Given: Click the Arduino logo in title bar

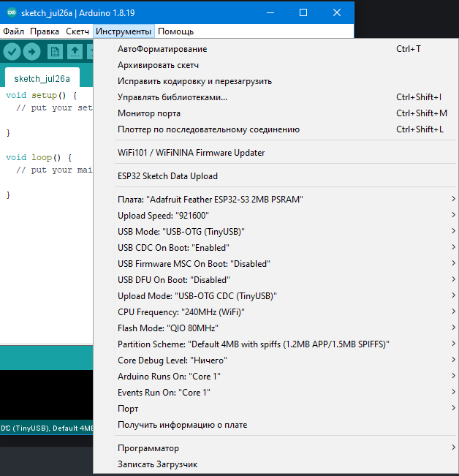Looking at the screenshot, I should coord(12,12).
